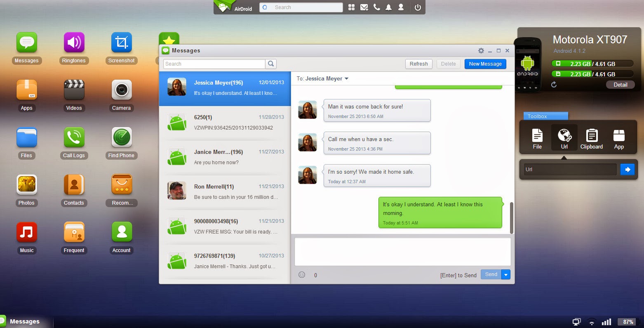Click the "Man it was come back for sure!" message
The width and height of the screenshot is (644, 328).
tap(377, 111)
